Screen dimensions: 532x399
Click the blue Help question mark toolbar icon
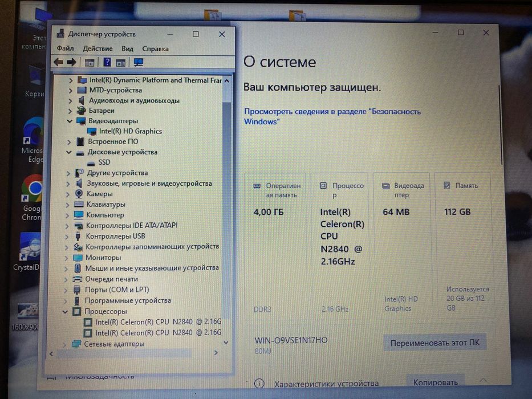(107, 62)
